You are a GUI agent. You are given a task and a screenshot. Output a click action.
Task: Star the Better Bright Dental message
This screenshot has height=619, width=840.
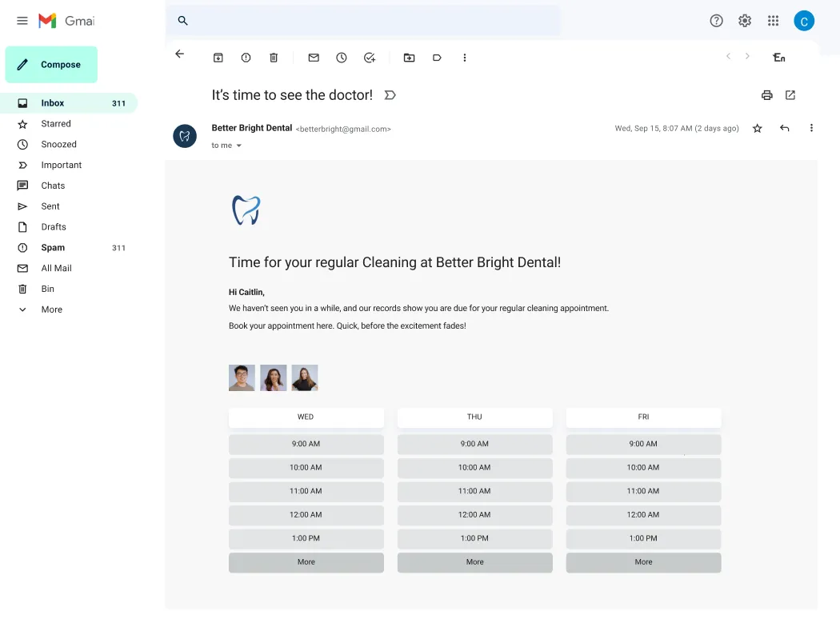click(757, 129)
